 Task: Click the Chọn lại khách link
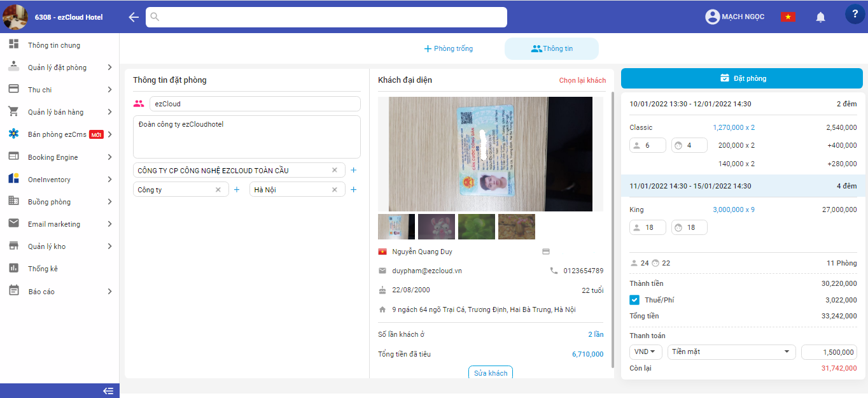pyautogui.click(x=582, y=80)
